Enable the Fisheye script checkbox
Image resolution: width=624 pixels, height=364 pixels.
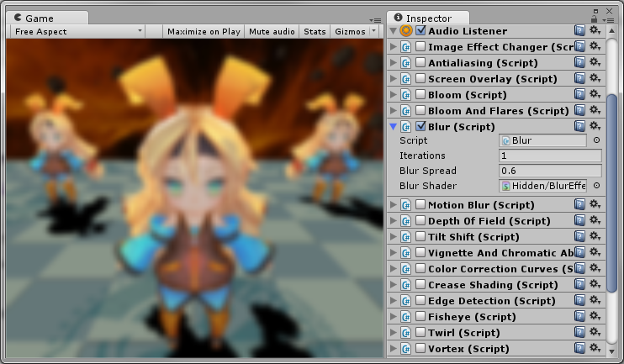420,316
